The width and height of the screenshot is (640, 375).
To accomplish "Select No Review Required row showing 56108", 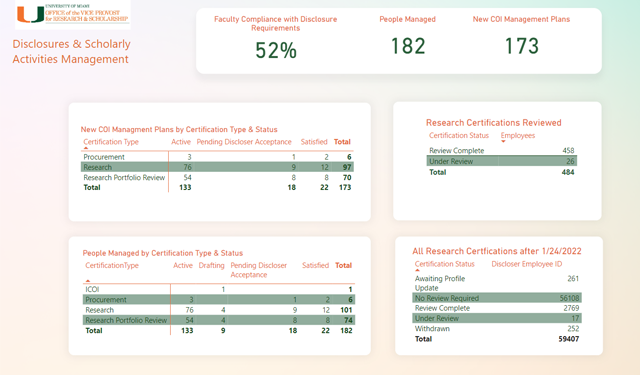I will 497,298.
